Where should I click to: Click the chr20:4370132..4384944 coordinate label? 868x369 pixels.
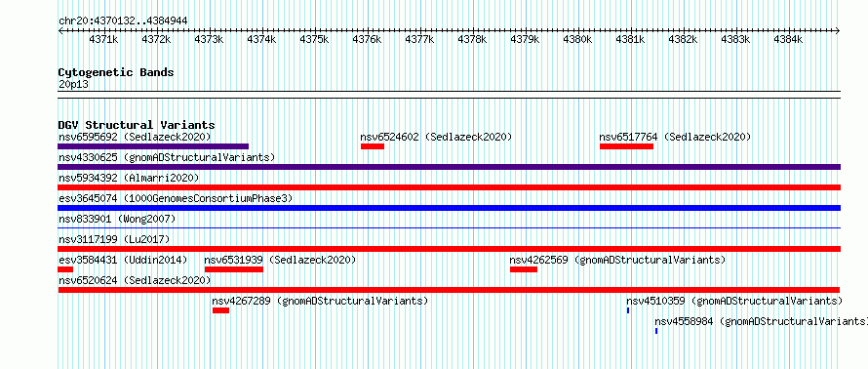[123, 21]
